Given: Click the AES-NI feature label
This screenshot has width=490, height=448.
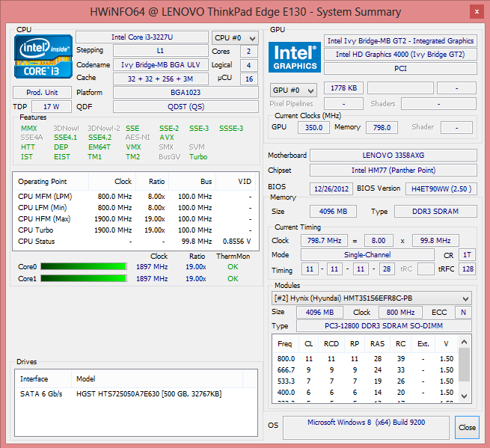Looking at the screenshot, I should [138, 138].
